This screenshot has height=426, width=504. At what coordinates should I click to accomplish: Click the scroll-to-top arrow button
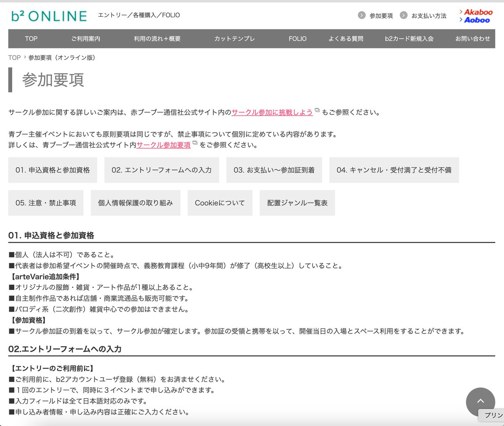click(x=480, y=401)
